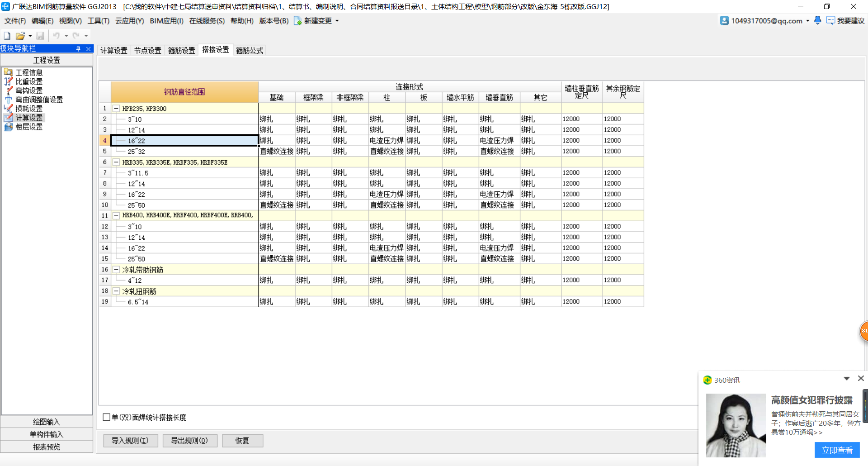Viewport: 868px width, 466px height.
Task: Open the 绘图输入 section
Action: (47, 422)
